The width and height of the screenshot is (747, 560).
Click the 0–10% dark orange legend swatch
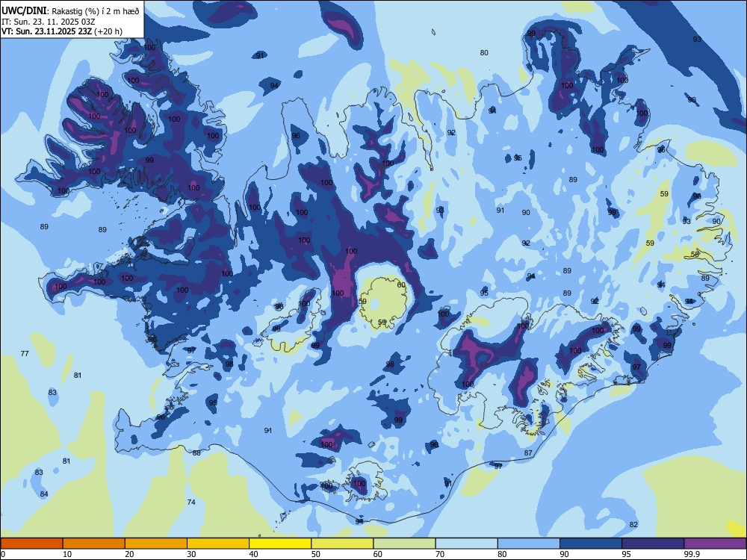pos(31,544)
